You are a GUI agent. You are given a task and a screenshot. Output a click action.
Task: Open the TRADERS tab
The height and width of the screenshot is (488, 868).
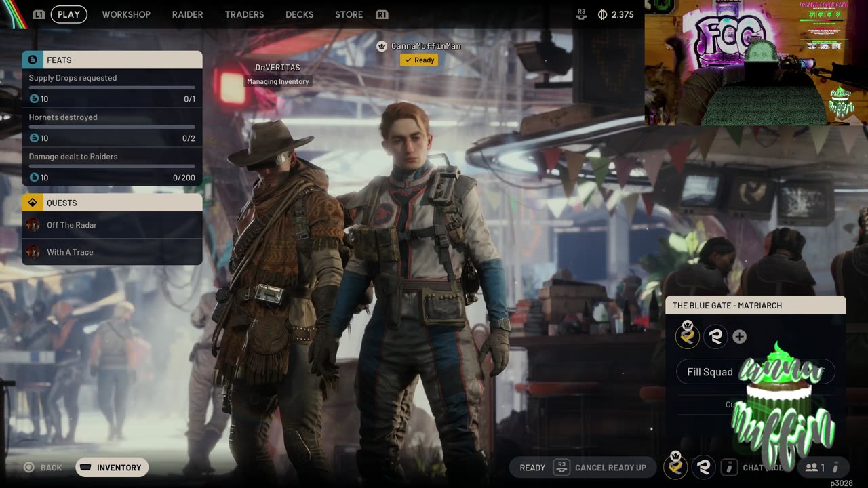pos(244,14)
